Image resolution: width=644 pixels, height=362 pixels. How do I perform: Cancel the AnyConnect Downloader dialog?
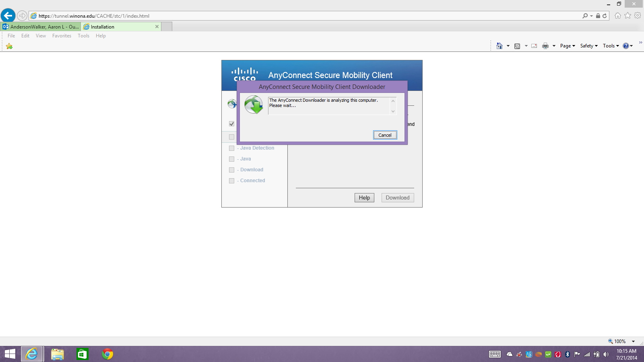click(x=385, y=135)
